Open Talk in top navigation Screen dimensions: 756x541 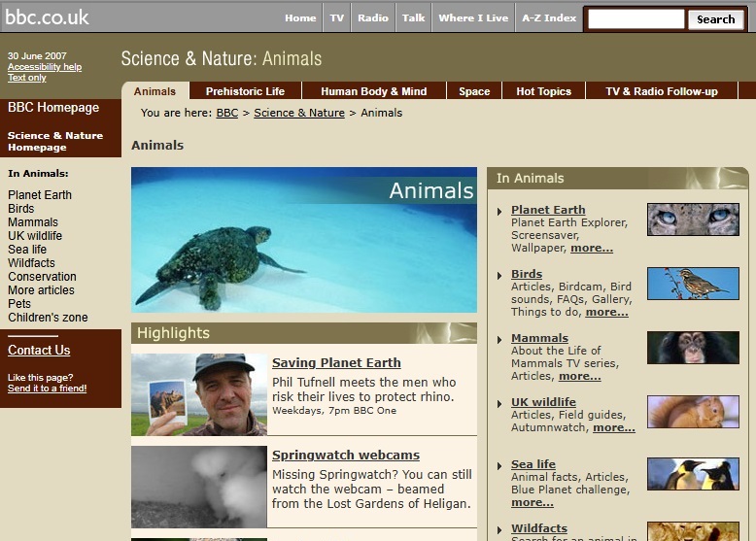[413, 17]
